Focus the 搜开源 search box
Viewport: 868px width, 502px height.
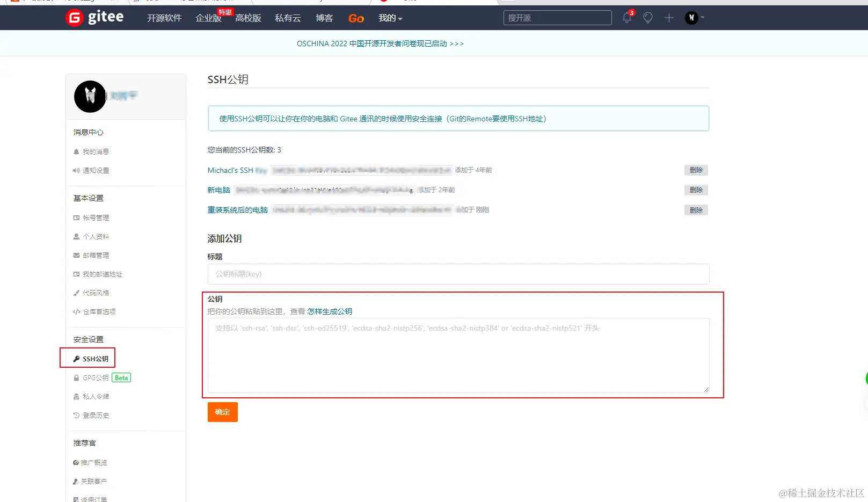(x=557, y=18)
